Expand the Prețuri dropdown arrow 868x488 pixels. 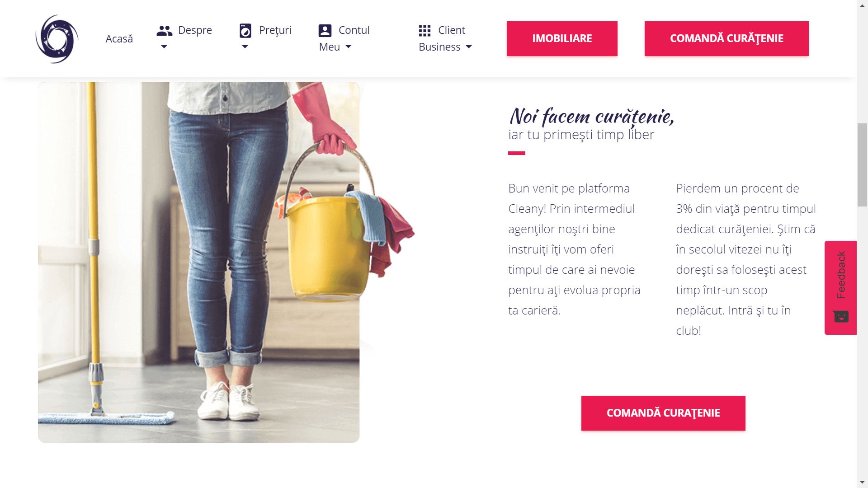[x=245, y=47]
